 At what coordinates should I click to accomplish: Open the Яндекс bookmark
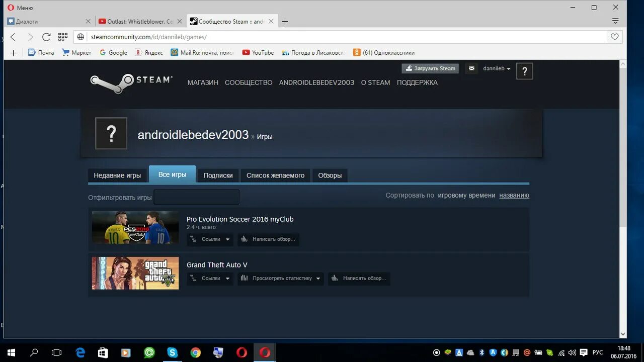tap(148, 52)
